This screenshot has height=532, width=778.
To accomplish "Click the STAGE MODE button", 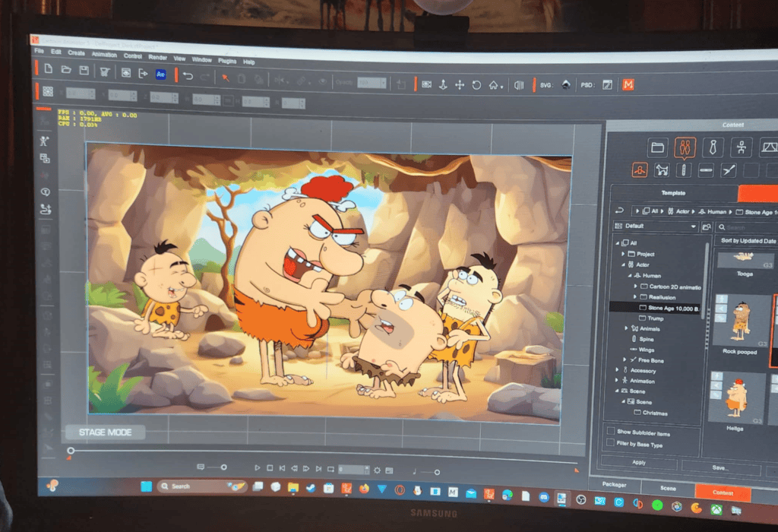I will click(105, 432).
